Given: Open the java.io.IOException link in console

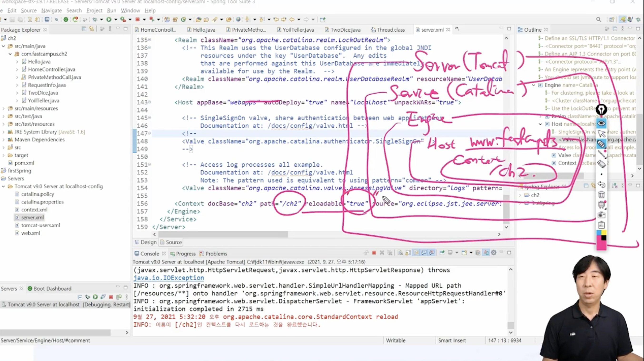Looking at the screenshot, I should pyautogui.click(x=169, y=278).
